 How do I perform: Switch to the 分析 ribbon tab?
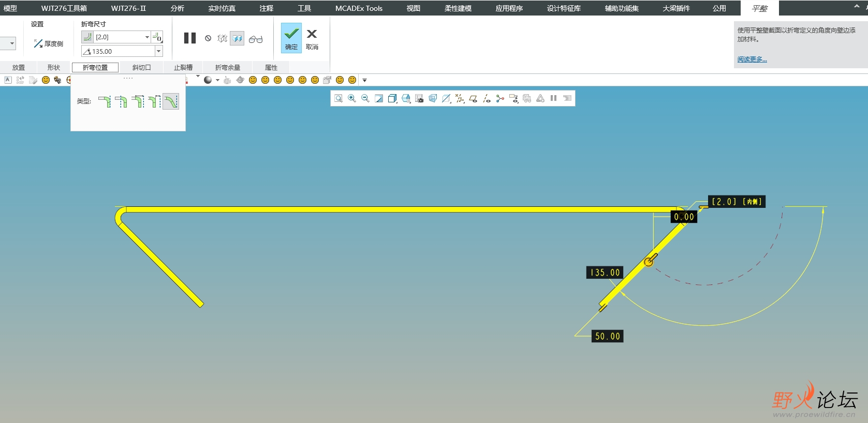178,8
